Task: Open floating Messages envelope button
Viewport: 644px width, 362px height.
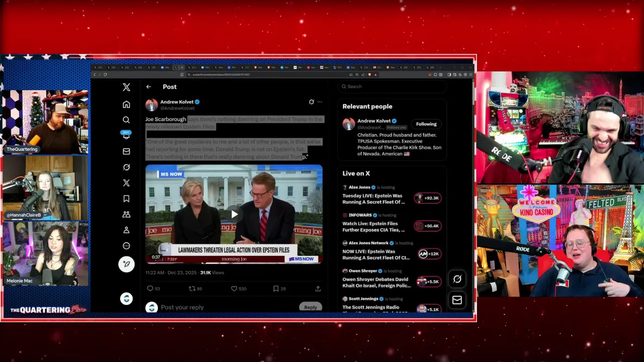Action: [x=457, y=300]
